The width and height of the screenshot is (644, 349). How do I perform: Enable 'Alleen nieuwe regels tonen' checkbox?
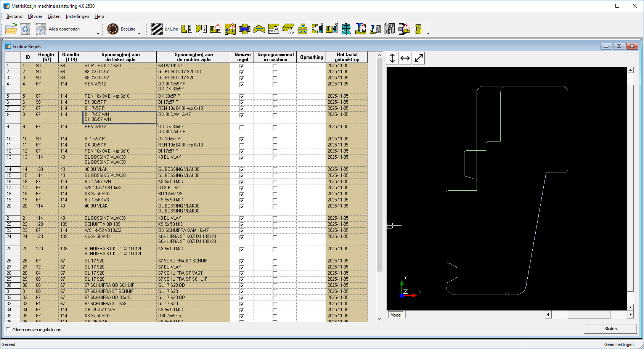[x=8, y=329]
